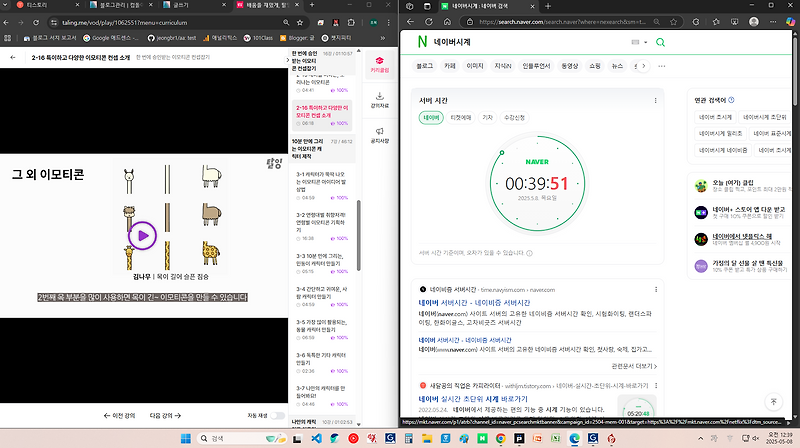Image resolution: width=800 pixels, height=448 pixels.
Task: Click the related search 네이버시계 밀리초
Action: tap(720, 134)
